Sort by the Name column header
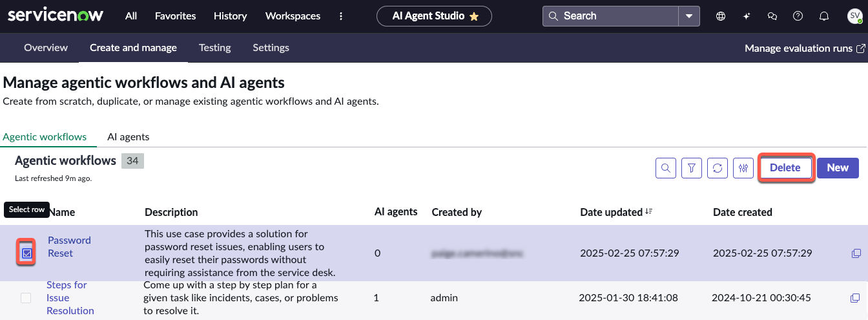The height and width of the screenshot is (320, 868). [62, 212]
